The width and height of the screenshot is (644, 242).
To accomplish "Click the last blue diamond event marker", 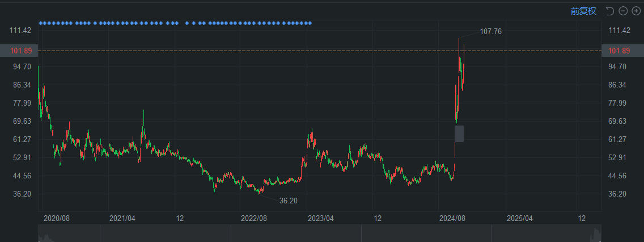I will 310,23.
